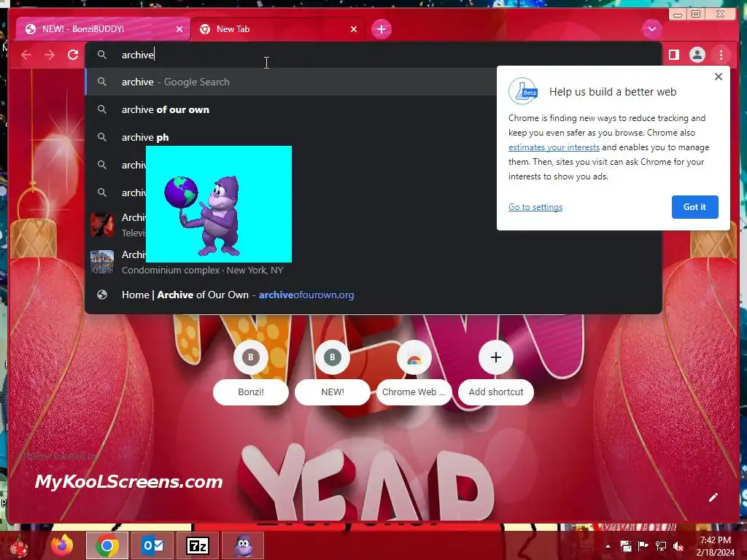Open the Bonzi! shortcut
The width and height of the screenshot is (747, 560).
point(251,373)
